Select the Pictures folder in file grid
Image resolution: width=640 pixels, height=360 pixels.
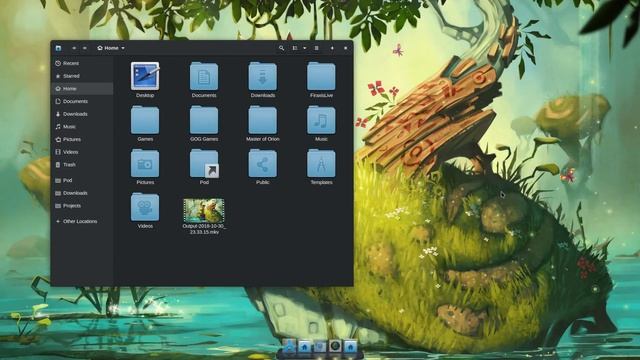[145, 163]
